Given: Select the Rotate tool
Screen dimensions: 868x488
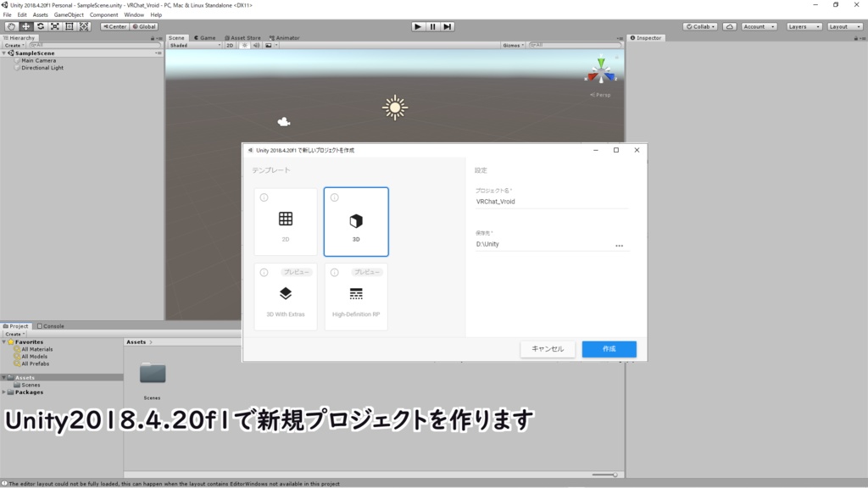Looking at the screenshot, I should coord(41,26).
